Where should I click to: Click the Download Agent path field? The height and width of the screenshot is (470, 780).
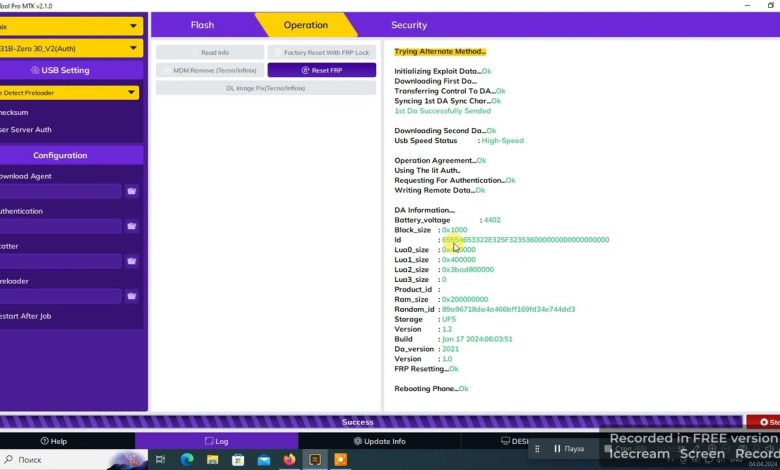58,191
